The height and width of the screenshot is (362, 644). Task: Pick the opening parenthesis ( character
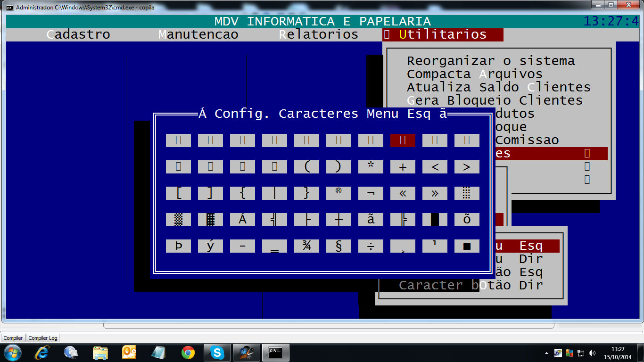click(x=306, y=166)
